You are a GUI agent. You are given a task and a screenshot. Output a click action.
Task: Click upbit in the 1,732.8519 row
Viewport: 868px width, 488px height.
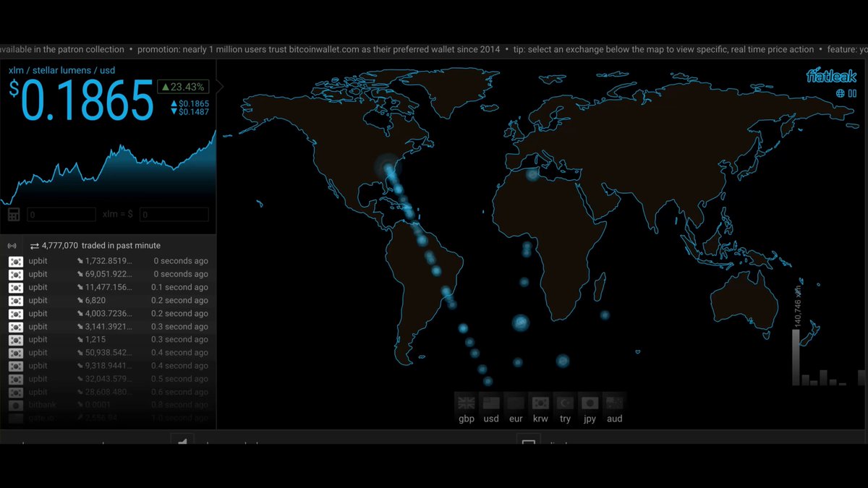38,261
